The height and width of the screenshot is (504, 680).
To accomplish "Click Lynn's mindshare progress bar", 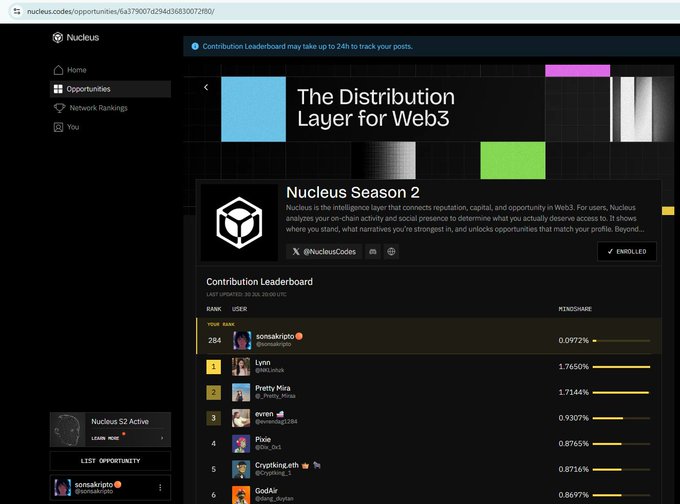I will tap(621, 367).
